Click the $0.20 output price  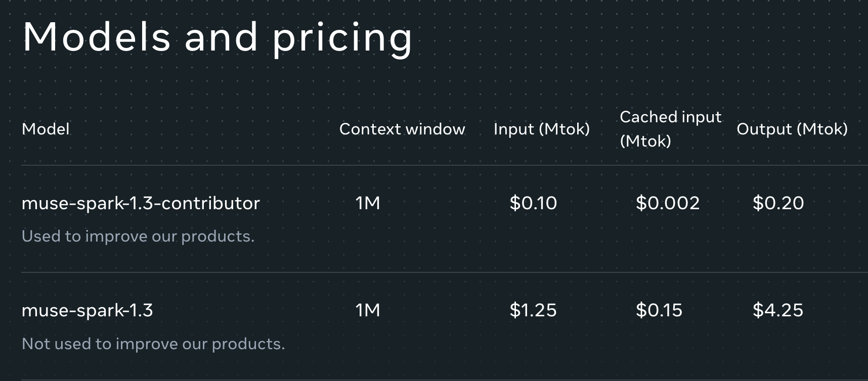[778, 203]
